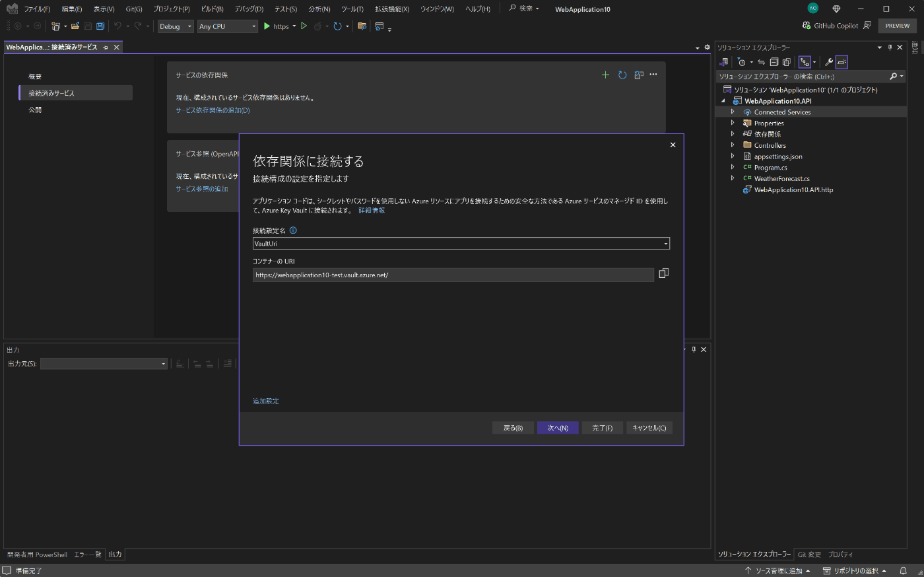Expand the Controllers folder node
924x577 pixels.
click(x=733, y=145)
